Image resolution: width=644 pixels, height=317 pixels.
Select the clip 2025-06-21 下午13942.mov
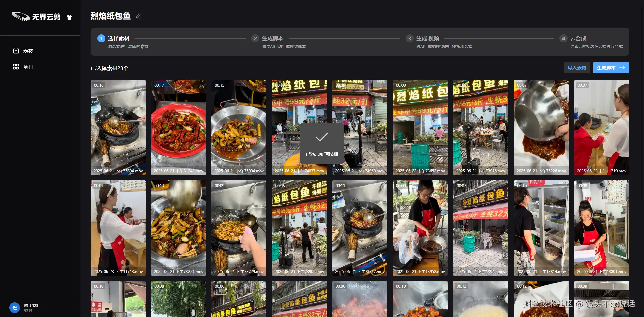click(x=481, y=228)
